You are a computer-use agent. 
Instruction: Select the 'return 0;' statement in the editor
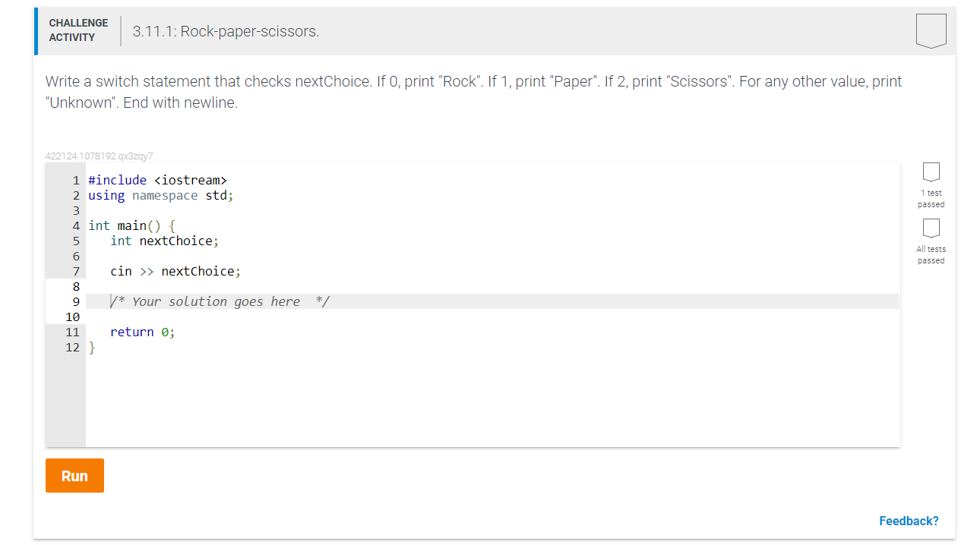142,332
